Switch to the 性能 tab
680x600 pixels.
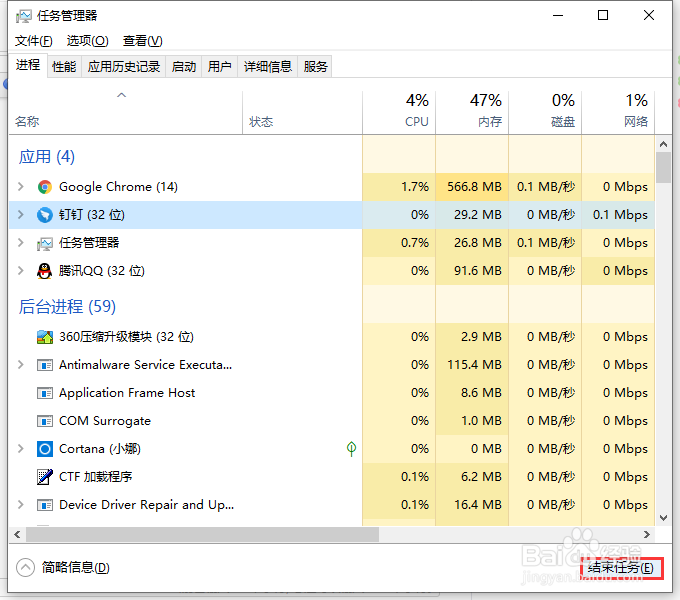[x=64, y=67]
